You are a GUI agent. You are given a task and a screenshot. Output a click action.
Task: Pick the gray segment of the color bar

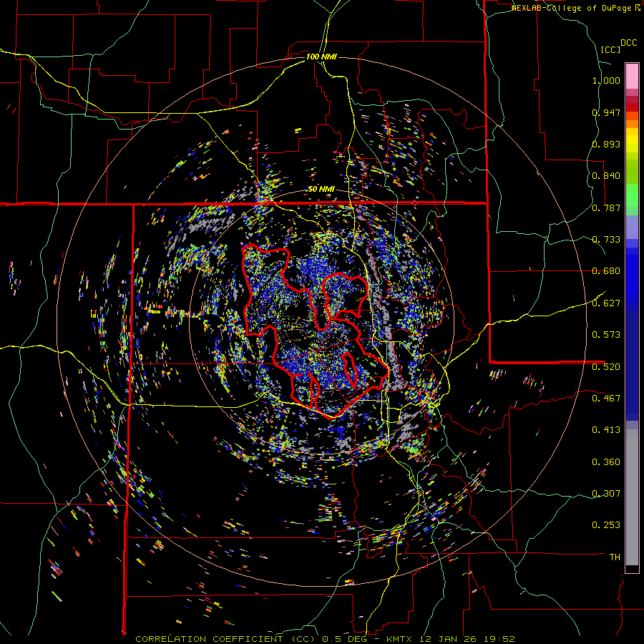coord(632,497)
